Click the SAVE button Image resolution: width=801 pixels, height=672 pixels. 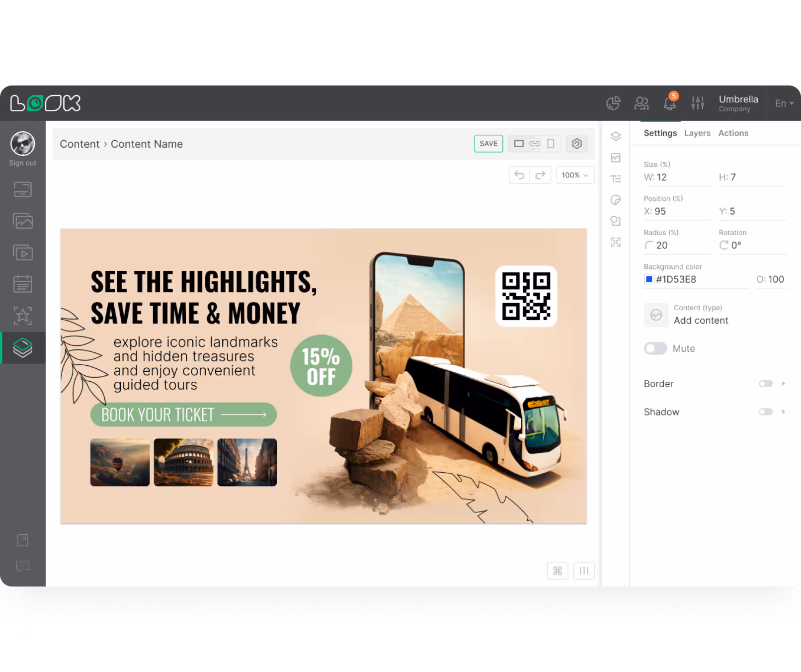488,143
